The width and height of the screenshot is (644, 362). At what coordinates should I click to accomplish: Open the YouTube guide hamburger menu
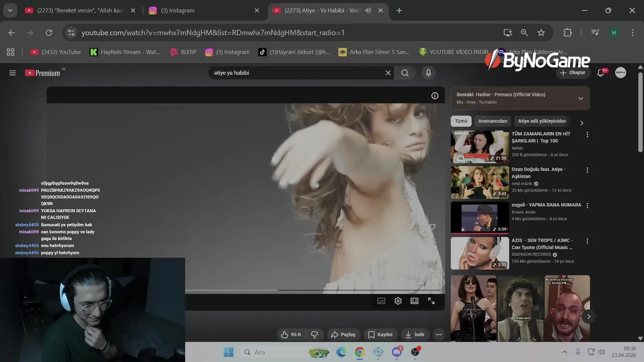pos(13,73)
